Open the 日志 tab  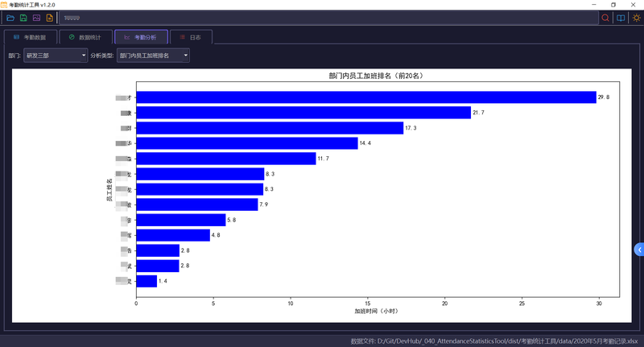tap(191, 37)
